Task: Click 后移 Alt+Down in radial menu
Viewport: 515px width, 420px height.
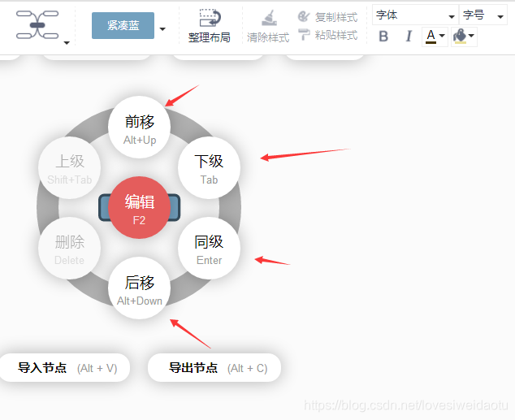Action: 139,288
